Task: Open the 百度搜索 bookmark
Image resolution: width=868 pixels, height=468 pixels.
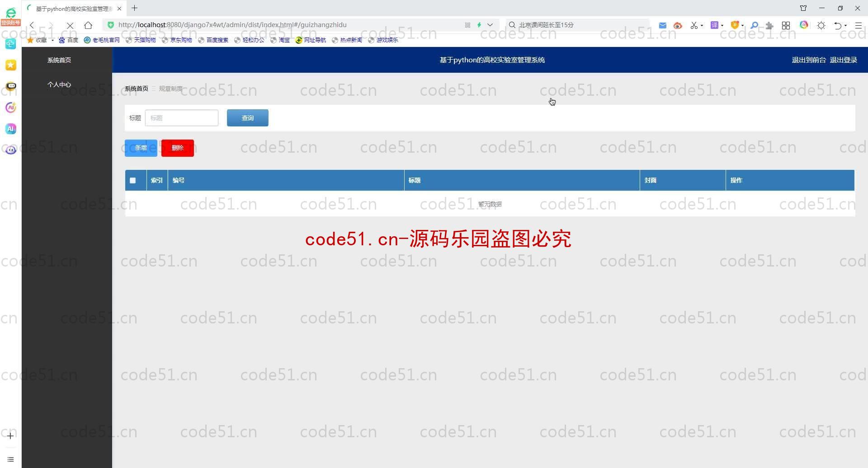Action: pyautogui.click(x=213, y=40)
